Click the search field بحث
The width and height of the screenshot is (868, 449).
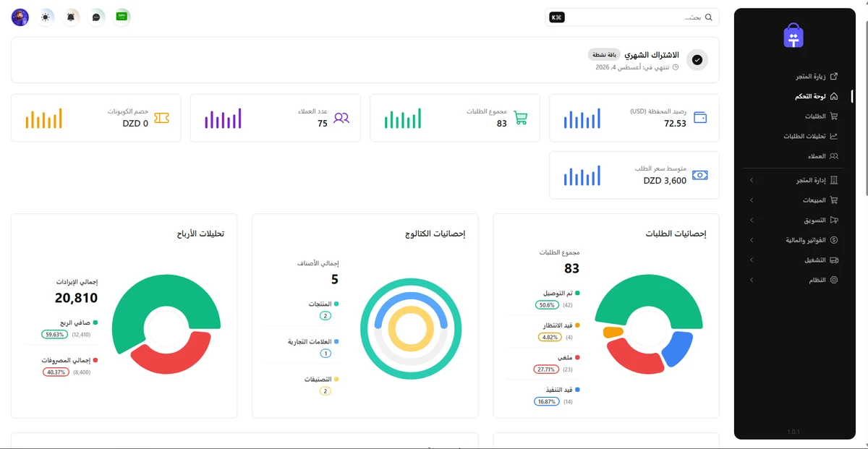pos(633,17)
